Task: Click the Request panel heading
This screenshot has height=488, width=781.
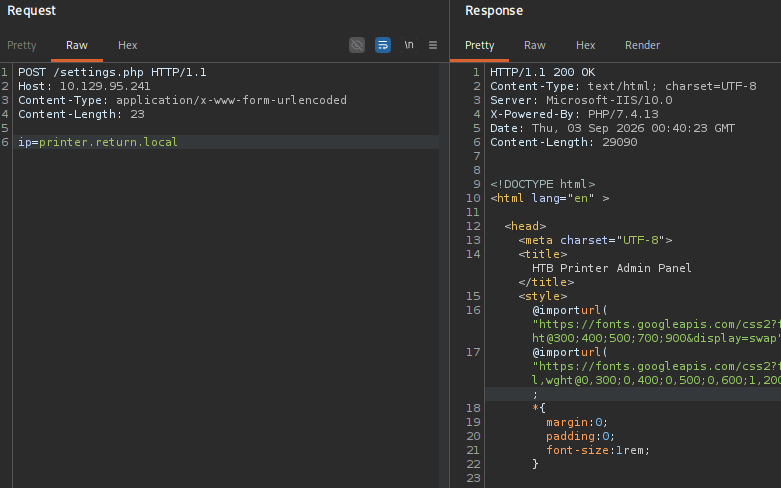Action: click(31, 10)
